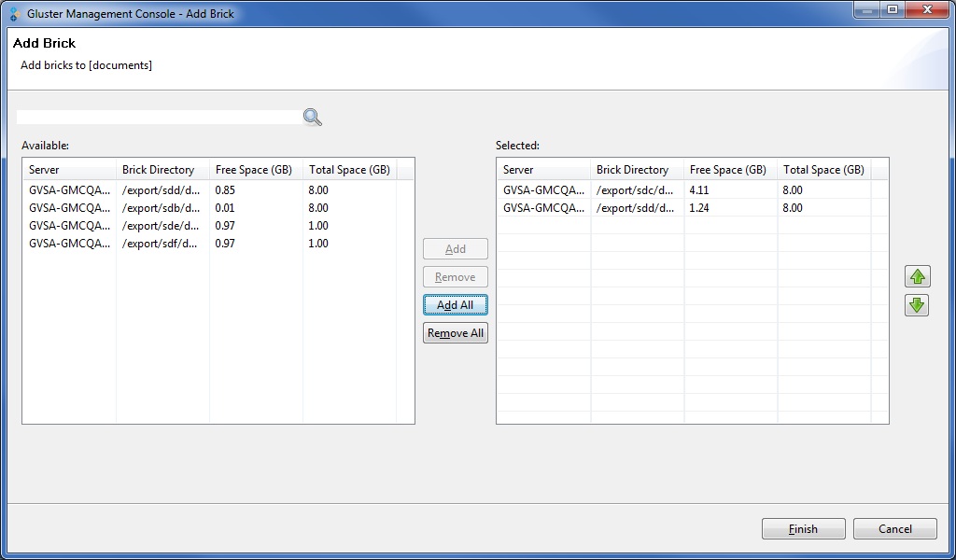The height and width of the screenshot is (560, 956).
Task: Sort Available table by Server column
Action: point(69,170)
